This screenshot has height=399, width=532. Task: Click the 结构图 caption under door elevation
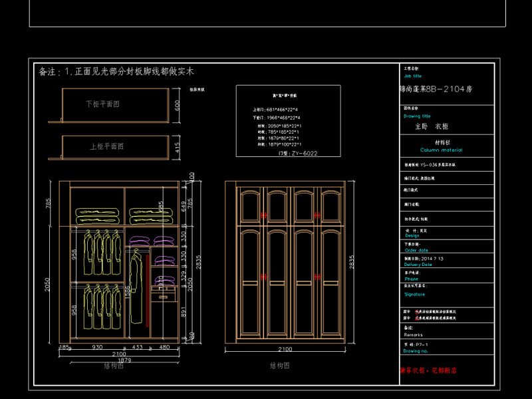click(x=280, y=365)
